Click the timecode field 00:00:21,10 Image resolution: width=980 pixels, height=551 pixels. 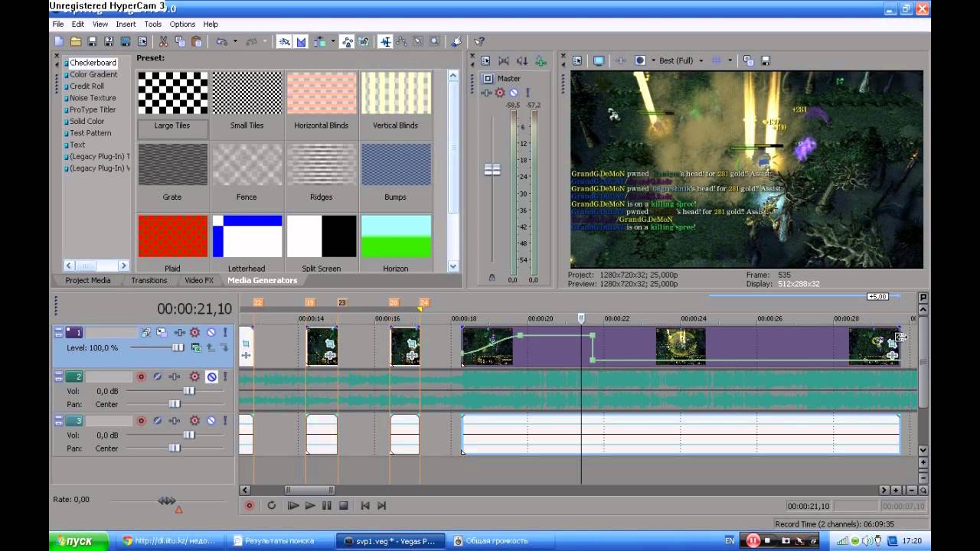194,309
